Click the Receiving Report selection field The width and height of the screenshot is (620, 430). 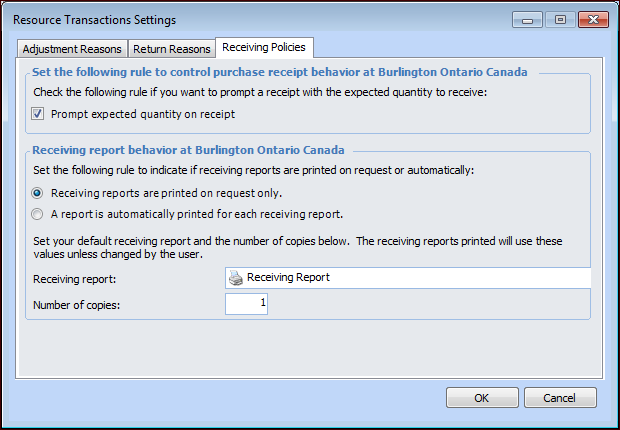pos(408,278)
